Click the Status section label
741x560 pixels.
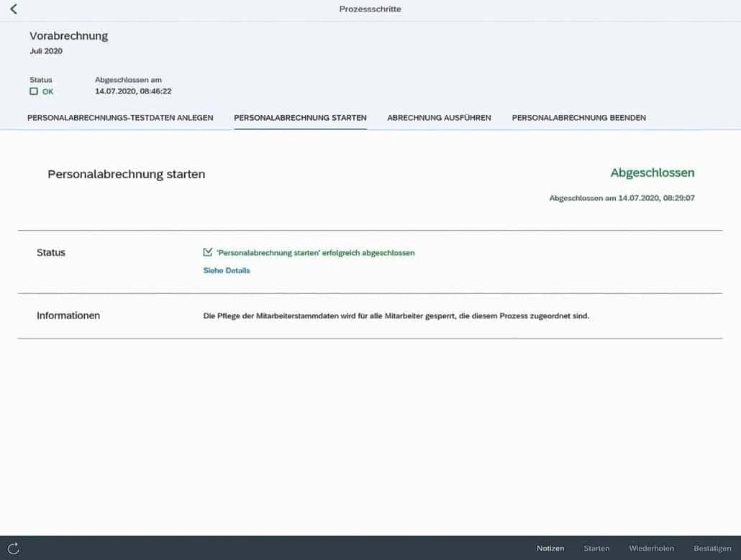click(50, 252)
